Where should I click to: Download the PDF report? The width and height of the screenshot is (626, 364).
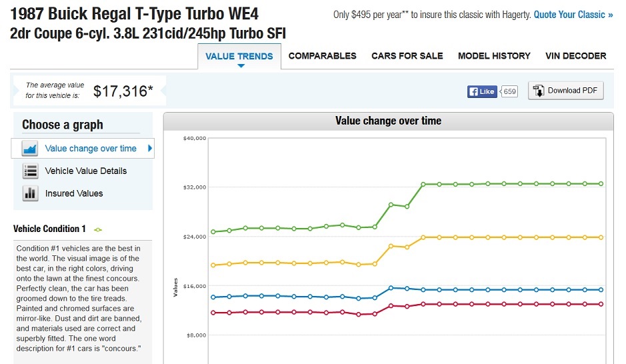click(x=566, y=91)
